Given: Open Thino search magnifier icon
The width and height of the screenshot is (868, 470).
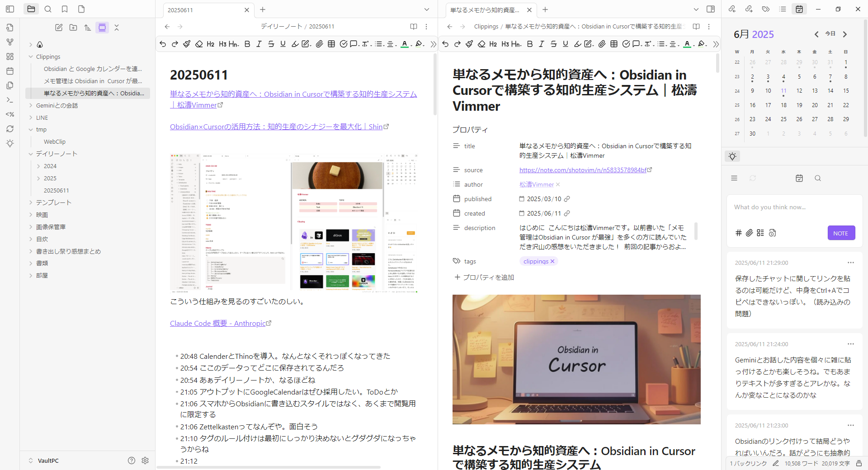Looking at the screenshot, I should [x=818, y=178].
